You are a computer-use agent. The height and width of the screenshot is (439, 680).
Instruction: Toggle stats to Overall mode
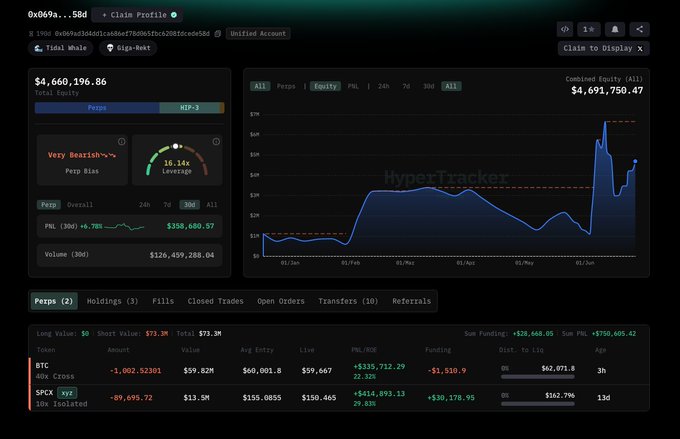[x=80, y=204]
